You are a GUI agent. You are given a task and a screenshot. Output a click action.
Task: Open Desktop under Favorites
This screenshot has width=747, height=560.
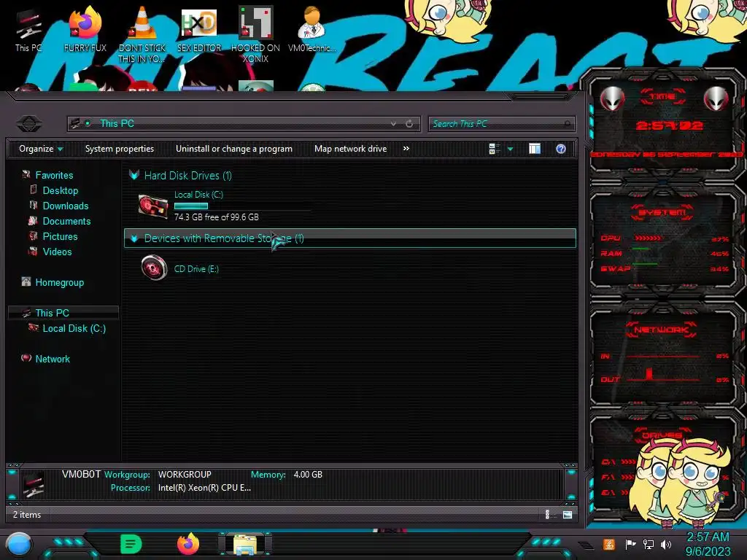pyautogui.click(x=61, y=190)
